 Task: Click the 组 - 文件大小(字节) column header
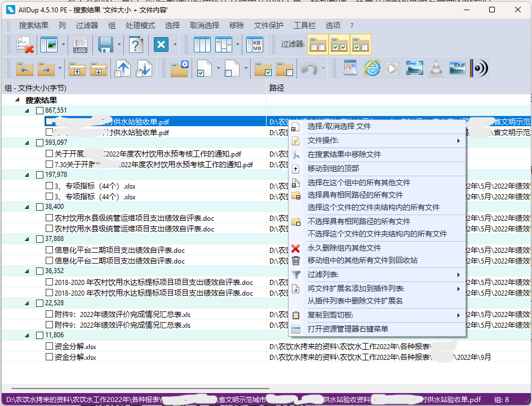(134, 88)
